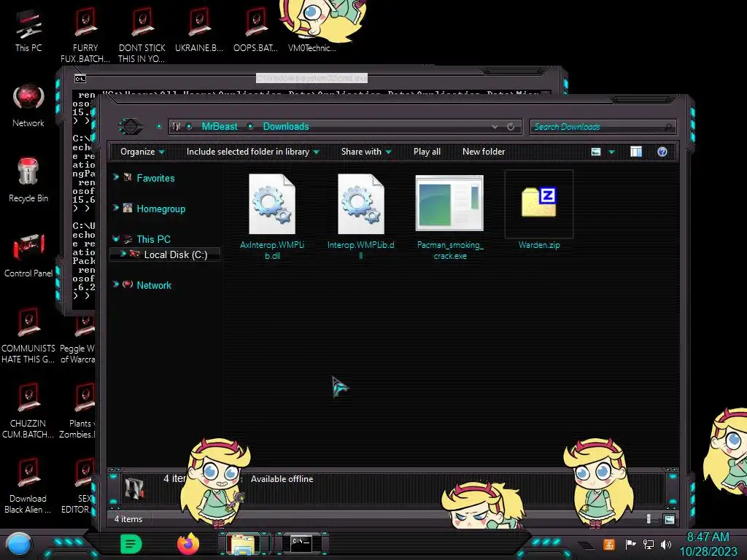Launch Firefox from taskbar
This screenshot has width=747, height=560.
click(x=187, y=544)
